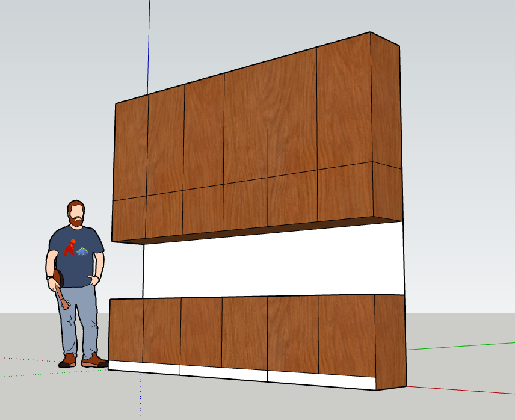Select the leftmost short upper cabinet door
Screen dimensions: 515x420
[129, 218]
